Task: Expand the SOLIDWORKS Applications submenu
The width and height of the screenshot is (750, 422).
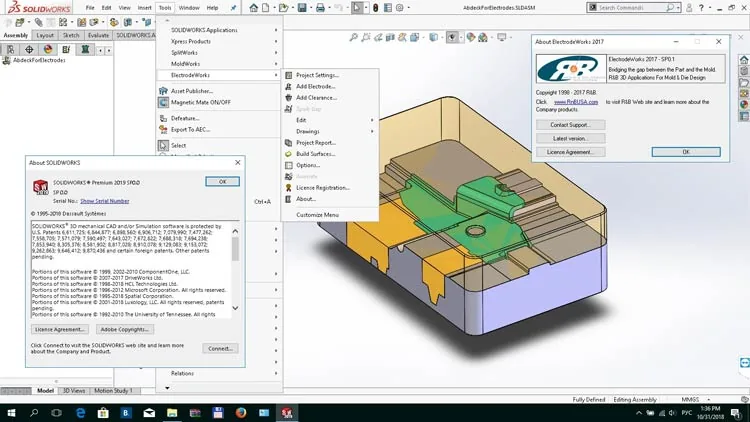Action: coord(220,30)
